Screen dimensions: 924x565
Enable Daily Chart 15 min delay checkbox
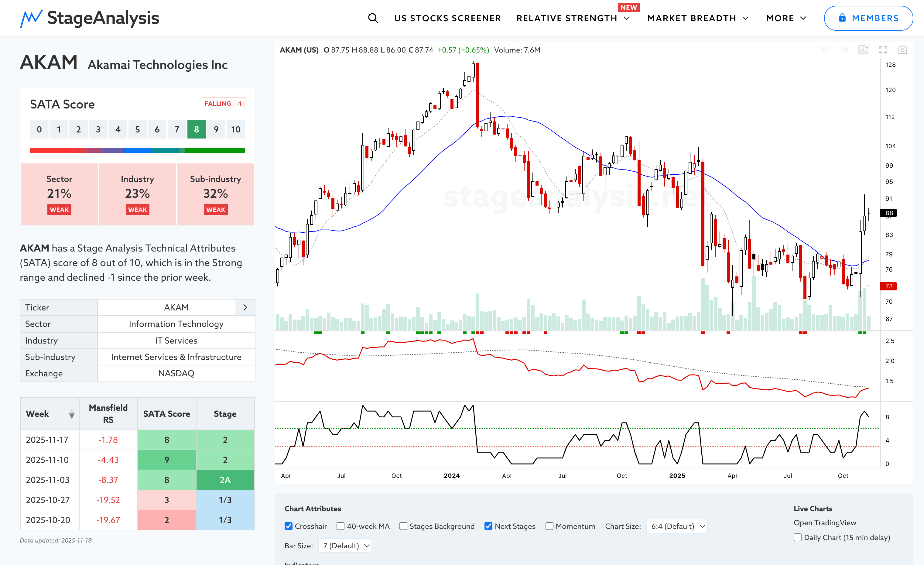pyautogui.click(x=798, y=537)
